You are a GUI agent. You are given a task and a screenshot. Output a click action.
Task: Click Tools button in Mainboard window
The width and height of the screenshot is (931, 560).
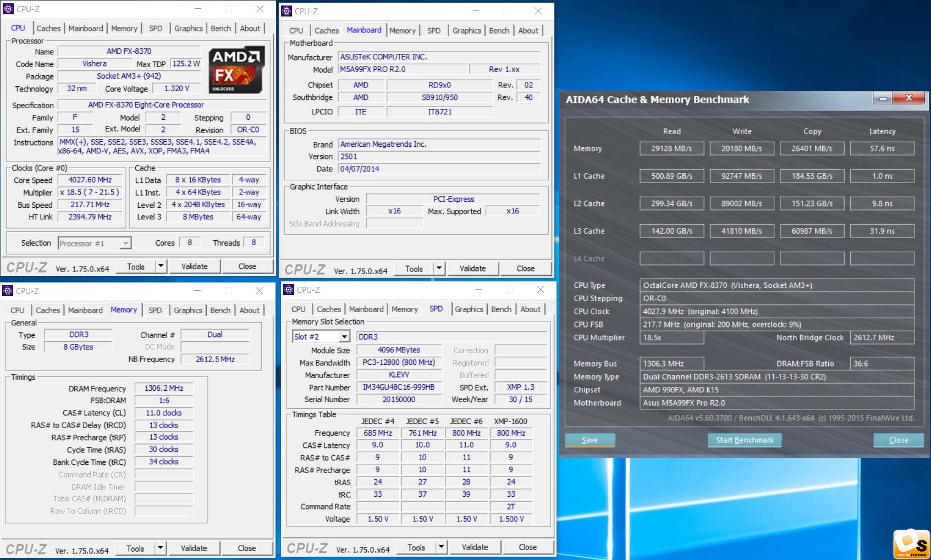tap(414, 268)
